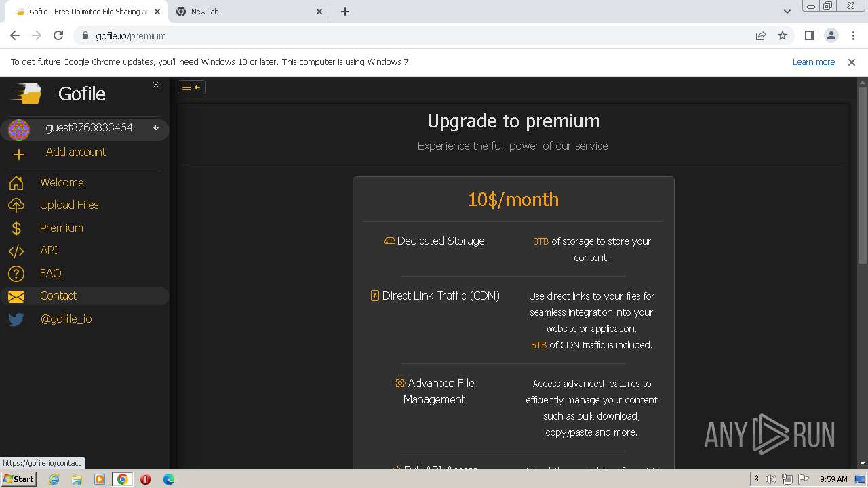Toggle the sidebar collapse button
Viewport: 868px width, 488px height.
click(192, 87)
